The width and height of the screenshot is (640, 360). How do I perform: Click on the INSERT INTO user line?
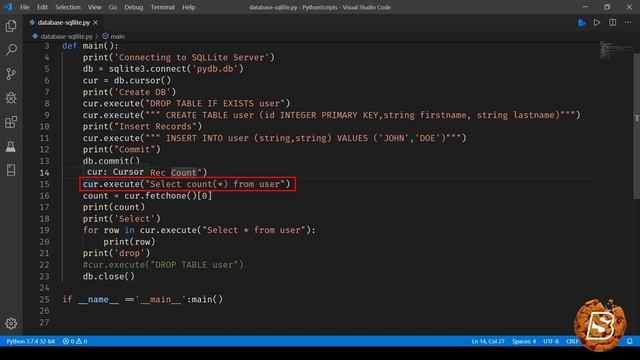pyautogui.click(x=274, y=138)
